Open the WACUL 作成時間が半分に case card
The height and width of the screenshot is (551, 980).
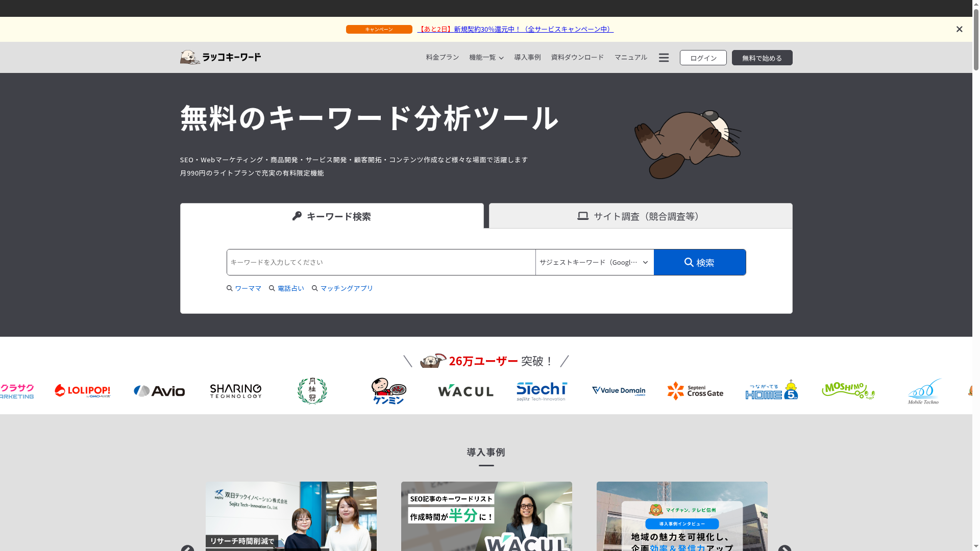click(486, 516)
